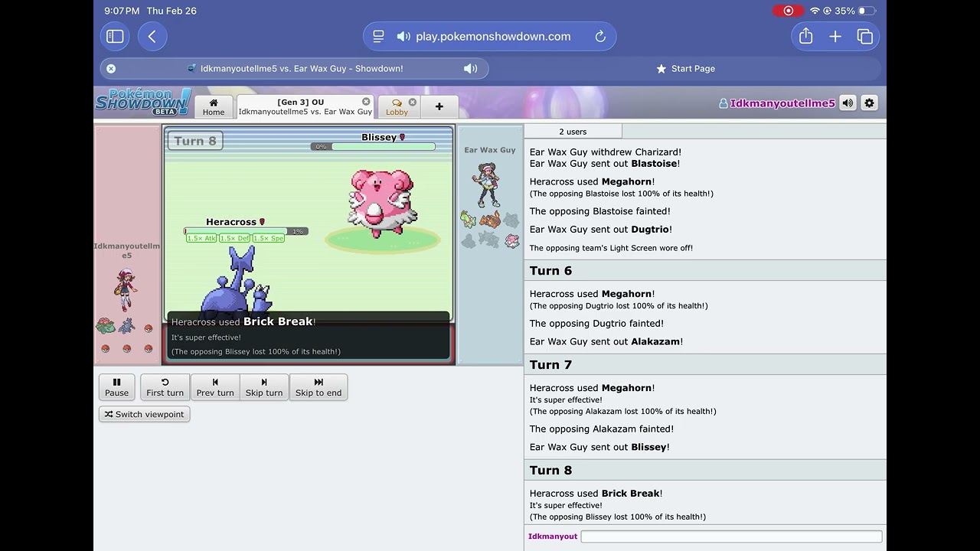Click the Brick Break message in battle overlay
This screenshot has height=551, width=980.
(243, 322)
